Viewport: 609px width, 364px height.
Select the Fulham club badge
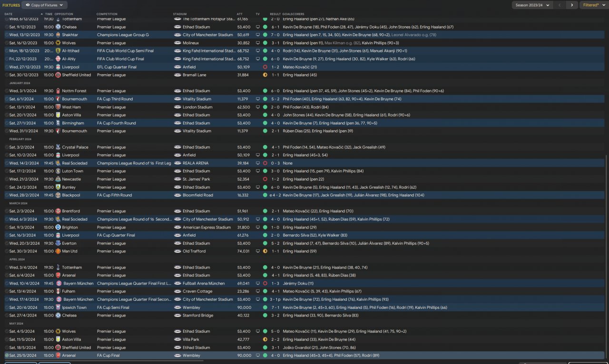pos(58,291)
